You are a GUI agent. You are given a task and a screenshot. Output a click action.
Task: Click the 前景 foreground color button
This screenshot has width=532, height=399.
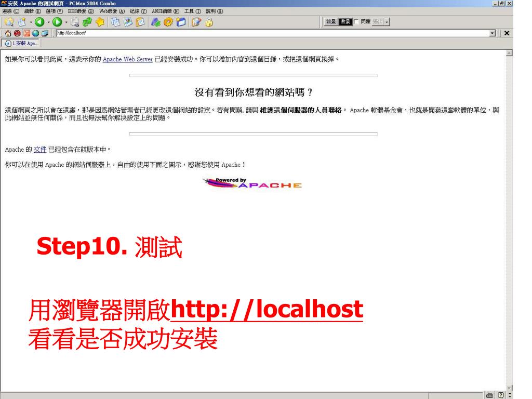(331, 22)
